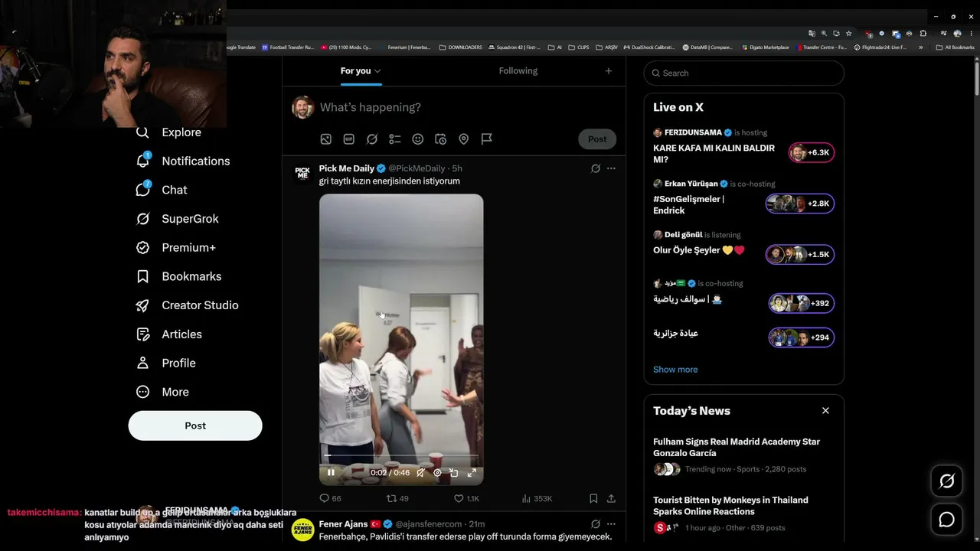Click the Search box
The image size is (980, 551).
pos(744,73)
